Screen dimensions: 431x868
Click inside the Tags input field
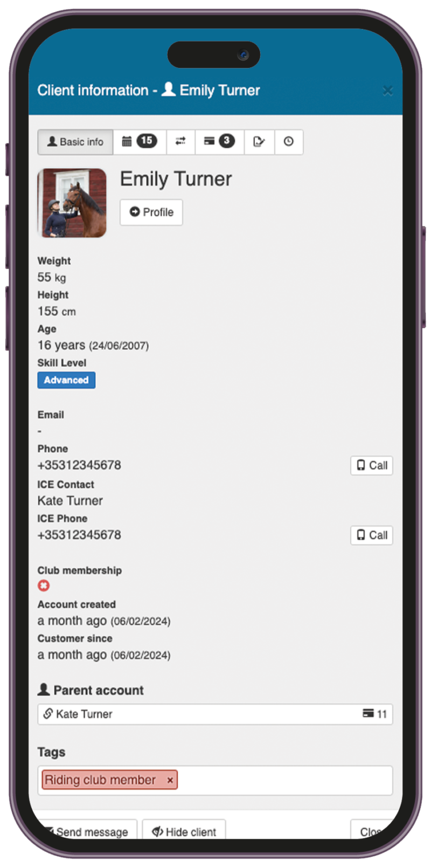[x=284, y=780]
